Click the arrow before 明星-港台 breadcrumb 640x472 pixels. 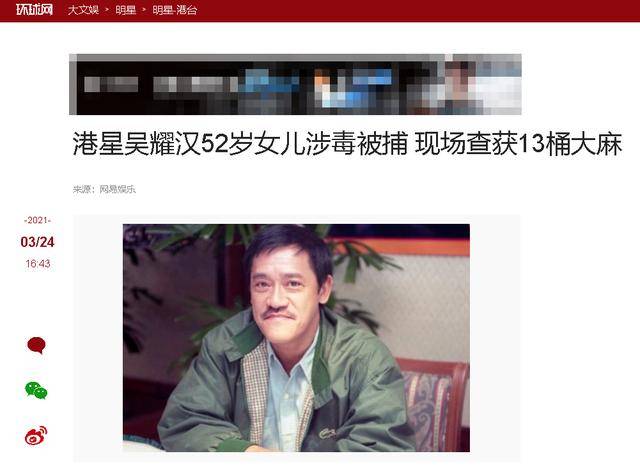[x=144, y=10]
